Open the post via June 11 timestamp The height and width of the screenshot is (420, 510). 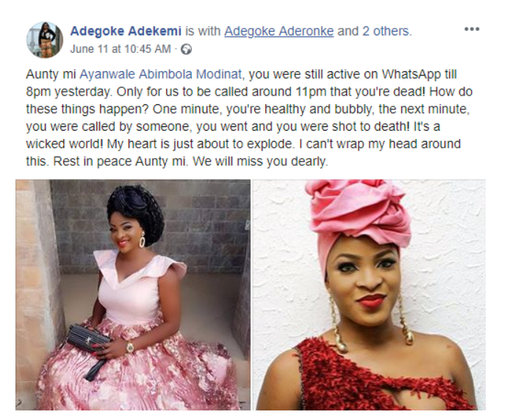click(x=121, y=49)
